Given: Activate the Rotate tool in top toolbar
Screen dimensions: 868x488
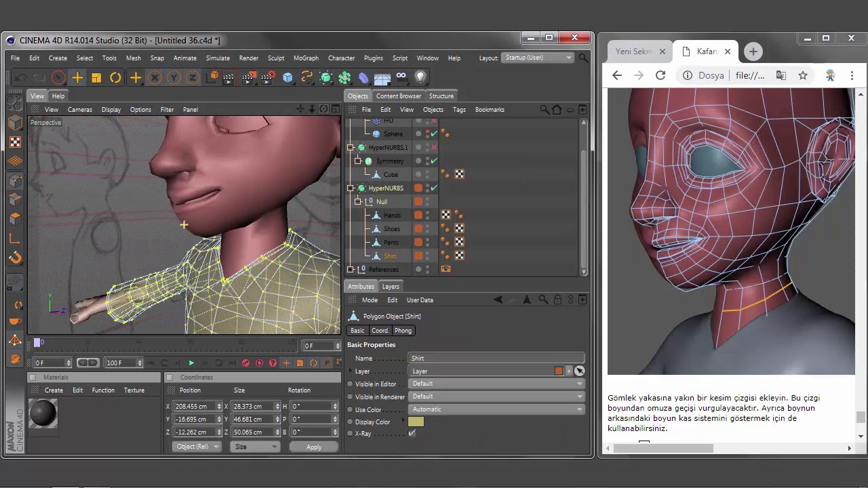Looking at the screenshot, I should click(115, 77).
